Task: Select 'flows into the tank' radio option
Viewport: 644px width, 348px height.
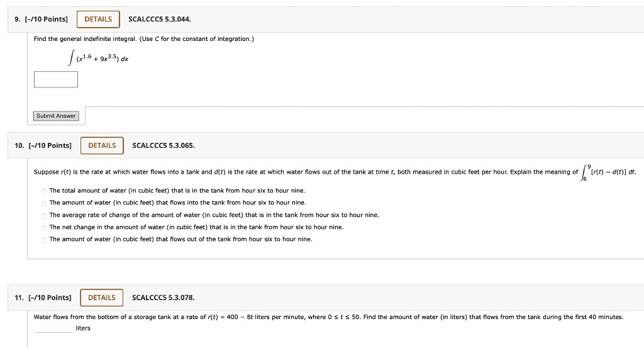Action: [x=43, y=203]
